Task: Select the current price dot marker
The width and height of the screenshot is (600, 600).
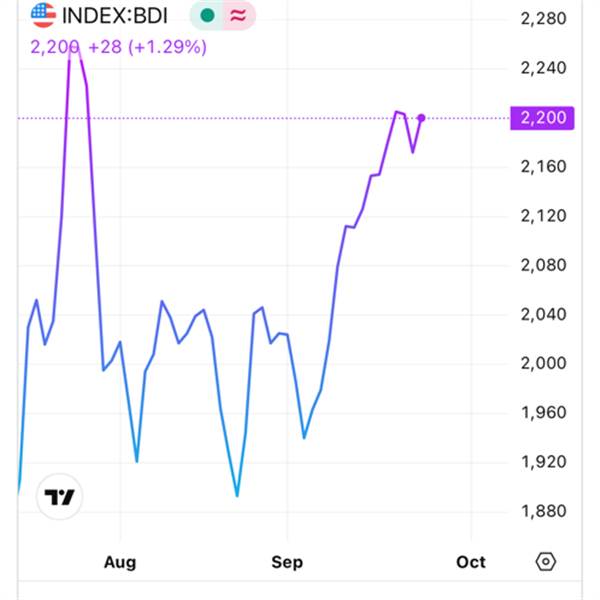Action: pos(421,118)
